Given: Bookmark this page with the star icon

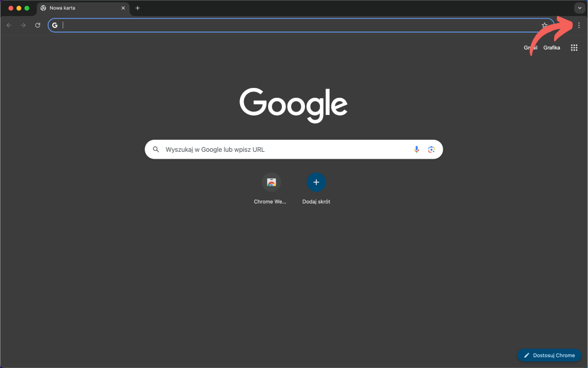Looking at the screenshot, I should click(544, 25).
